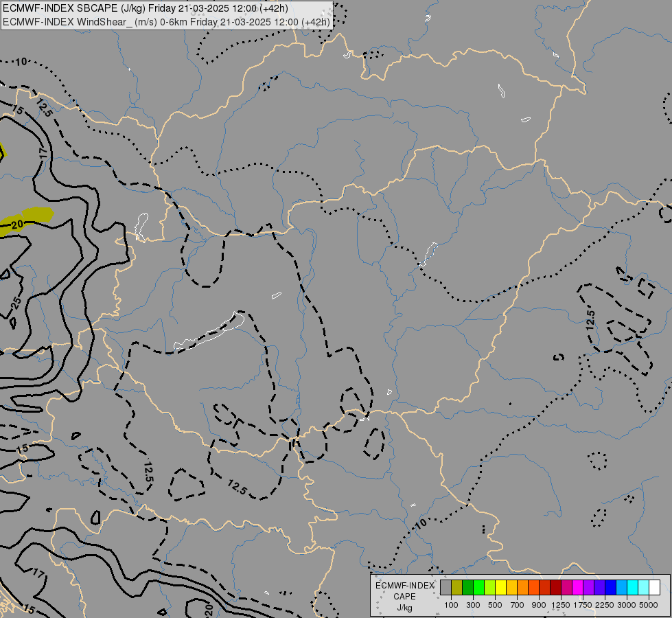Select the cyan legend swatch
Screen dimensions: 672x618
point(633,587)
